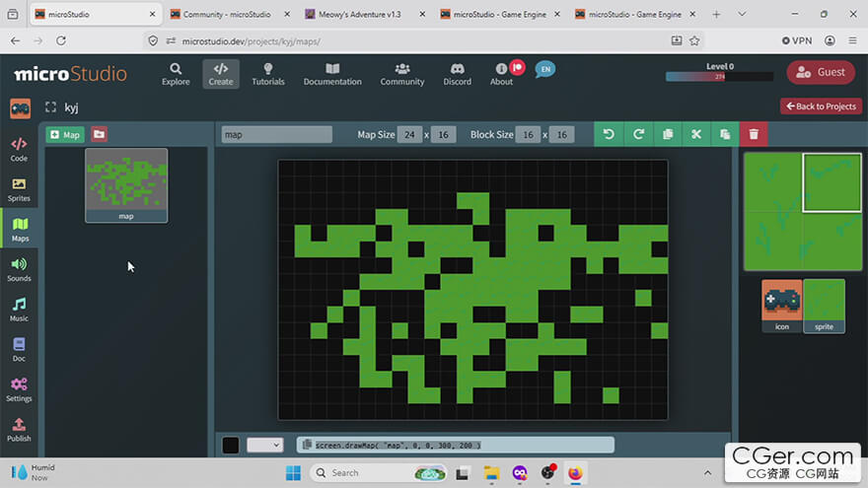Viewport: 868px width, 488px height.
Task: Create a new map folder
Action: tap(99, 134)
